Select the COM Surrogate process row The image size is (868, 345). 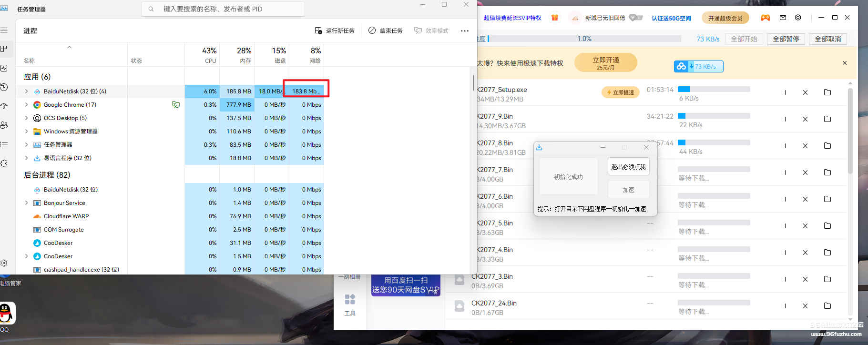click(170, 230)
